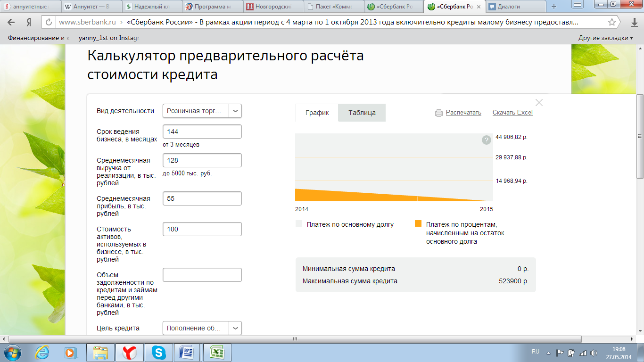The width and height of the screenshot is (644, 362).
Task: Open the Диалоги browser tab
Action: (515, 7)
